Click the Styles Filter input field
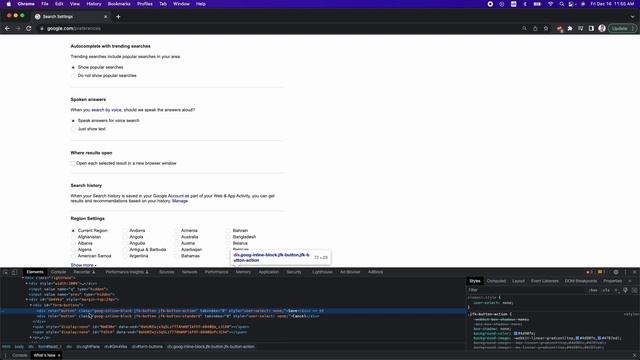 coord(527,290)
